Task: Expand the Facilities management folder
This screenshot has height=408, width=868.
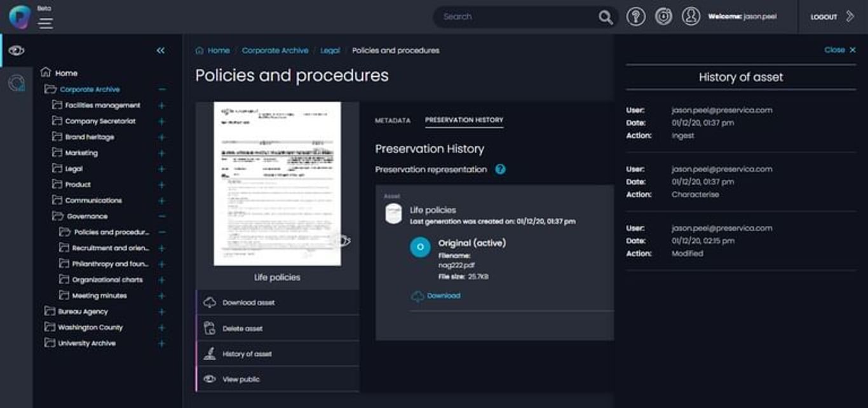Action: coord(161,105)
